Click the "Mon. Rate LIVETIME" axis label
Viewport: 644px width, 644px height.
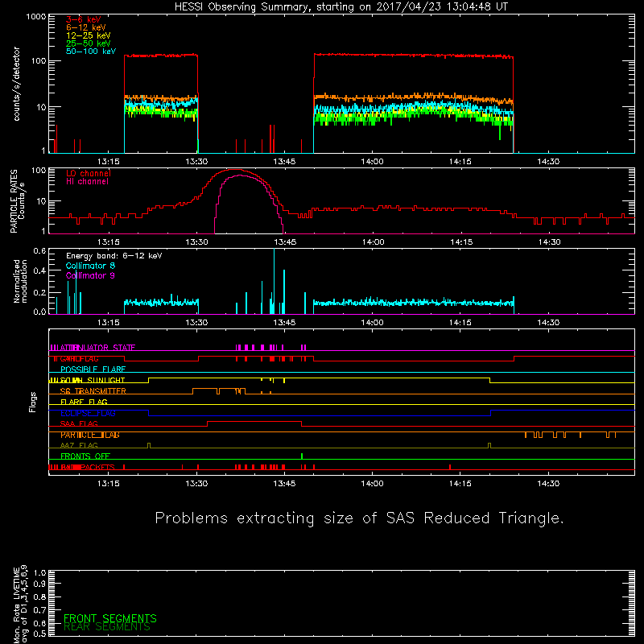(16, 605)
